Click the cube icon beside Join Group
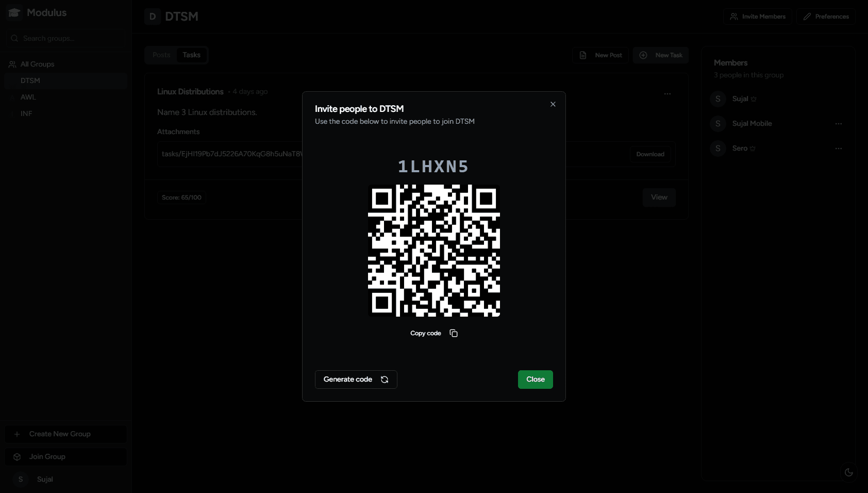The height and width of the screenshot is (493, 868). [17, 457]
